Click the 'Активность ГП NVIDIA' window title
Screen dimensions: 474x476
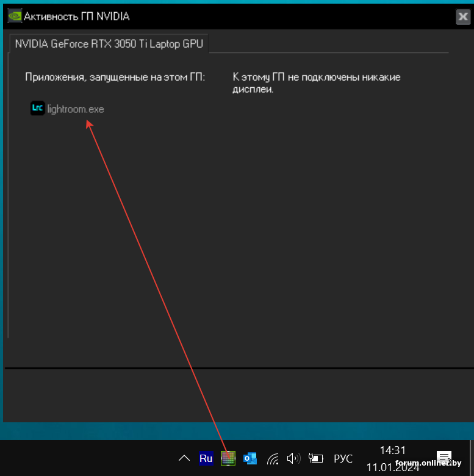[x=76, y=16]
